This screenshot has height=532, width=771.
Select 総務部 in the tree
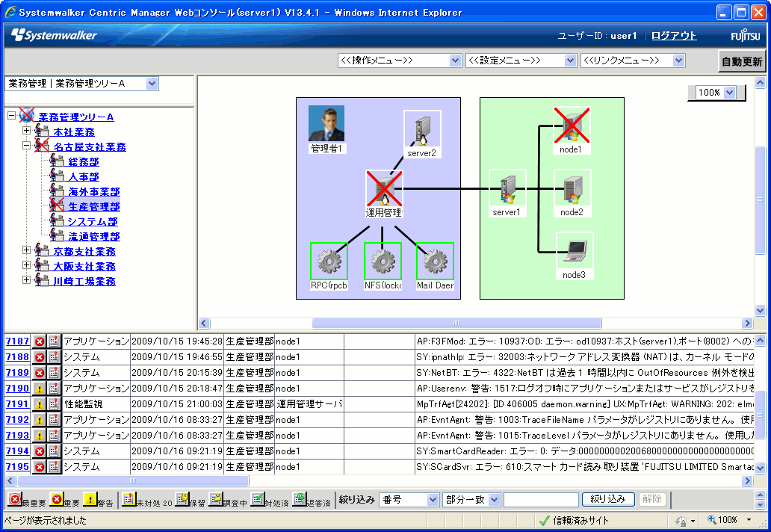coord(83,161)
